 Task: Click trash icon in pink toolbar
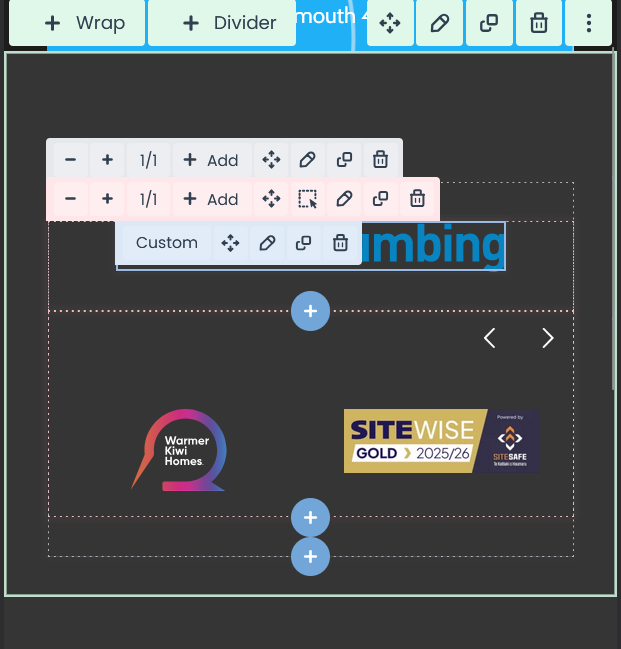pos(417,199)
